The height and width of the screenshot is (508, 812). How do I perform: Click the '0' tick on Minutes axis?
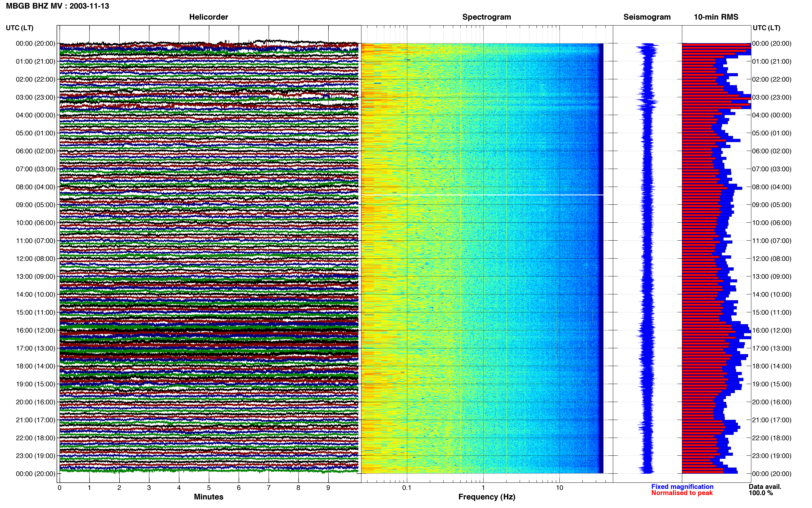click(59, 488)
